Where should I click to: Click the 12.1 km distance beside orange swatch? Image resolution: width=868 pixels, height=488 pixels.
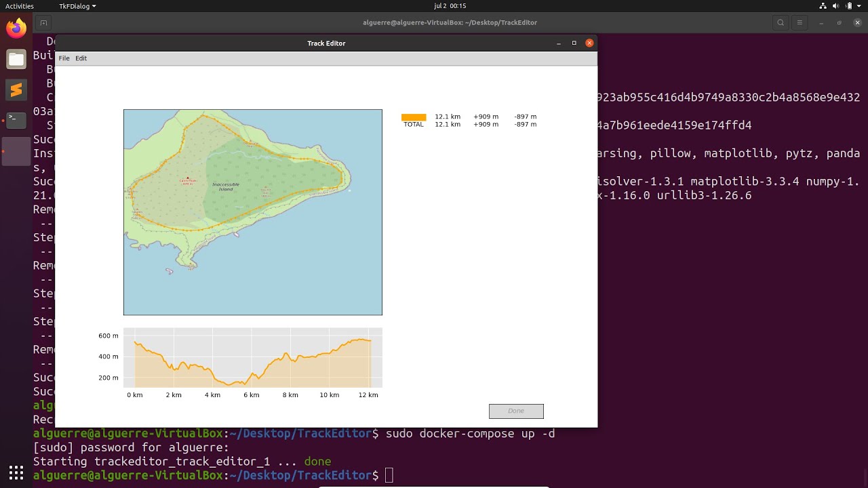[x=448, y=117]
